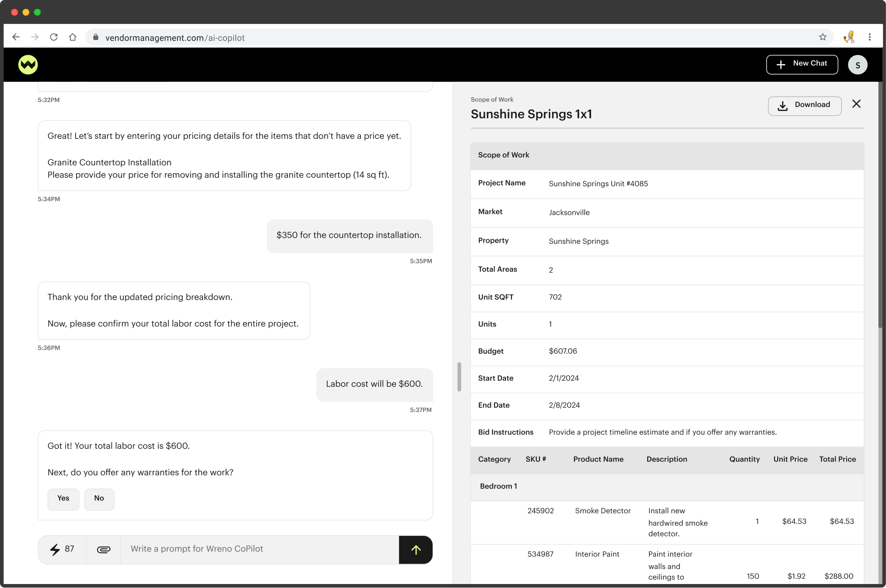Start a New Chat
Screen dimensions: 886x588
(x=802, y=65)
